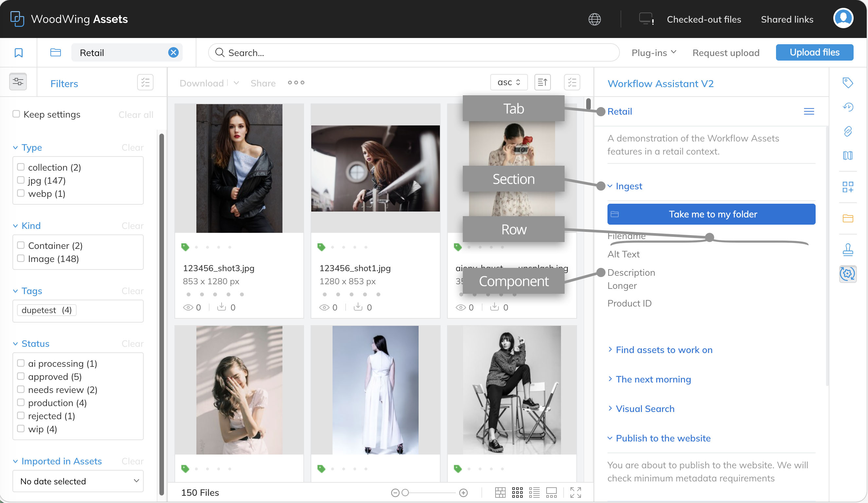Viewport: 868px width, 503px height.
Task: Open the bookmarks icon
Action: pyautogui.click(x=19, y=53)
